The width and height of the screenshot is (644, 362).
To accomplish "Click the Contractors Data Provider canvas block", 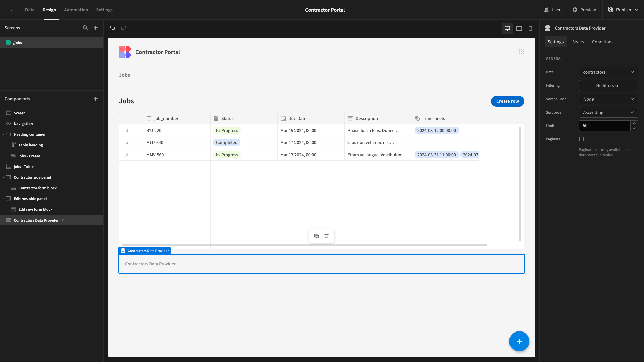I will [x=322, y=264].
